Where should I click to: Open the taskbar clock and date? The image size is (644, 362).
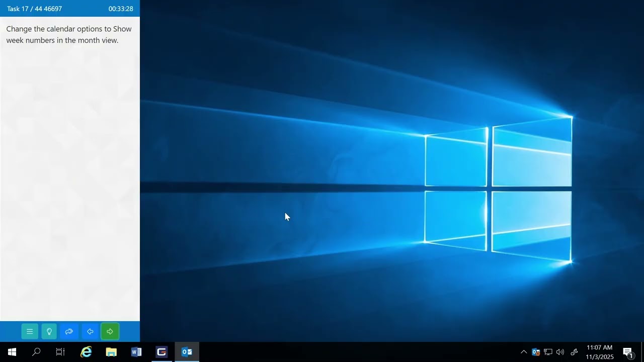click(600, 352)
